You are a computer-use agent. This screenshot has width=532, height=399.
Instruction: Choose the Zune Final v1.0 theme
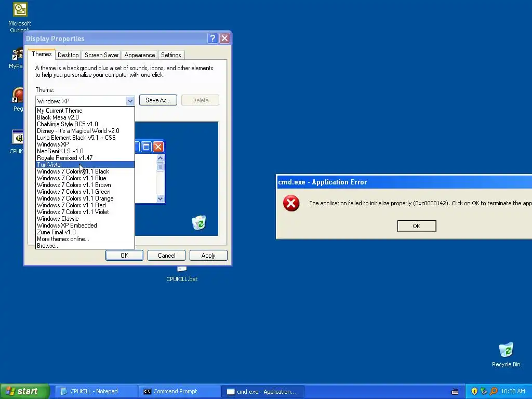[85, 232]
